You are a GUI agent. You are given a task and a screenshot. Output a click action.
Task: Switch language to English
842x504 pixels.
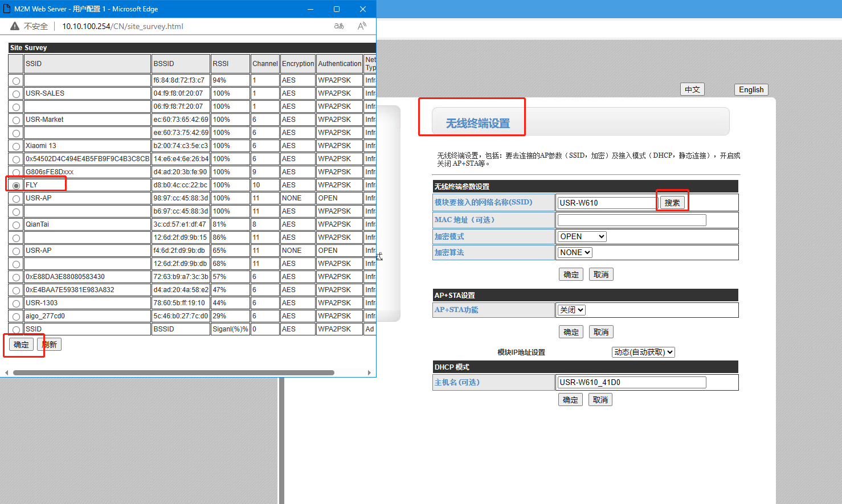751,89
